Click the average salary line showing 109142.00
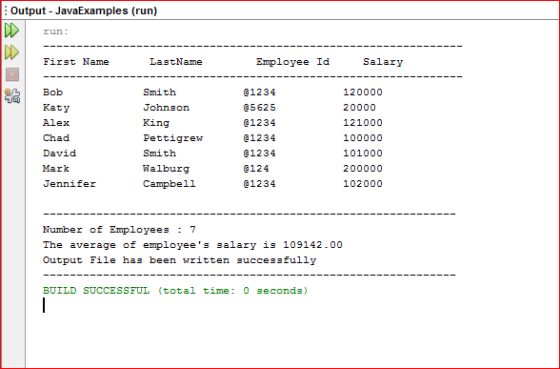This screenshot has height=369, width=560. (x=193, y=245)
